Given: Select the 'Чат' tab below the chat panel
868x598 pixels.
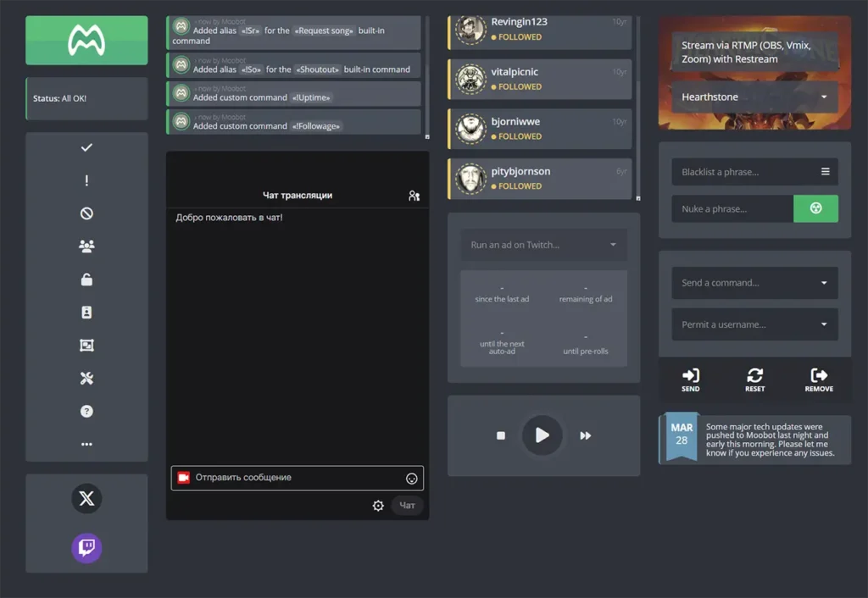Looking at the screenshot, I should (408, 506).
